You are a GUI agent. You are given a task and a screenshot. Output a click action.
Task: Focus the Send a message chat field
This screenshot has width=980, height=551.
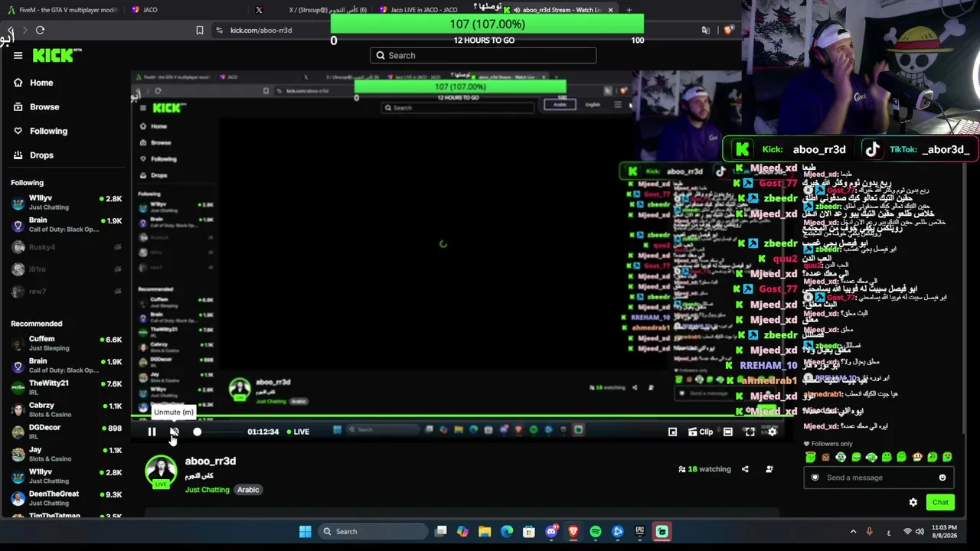pos(877,478)
